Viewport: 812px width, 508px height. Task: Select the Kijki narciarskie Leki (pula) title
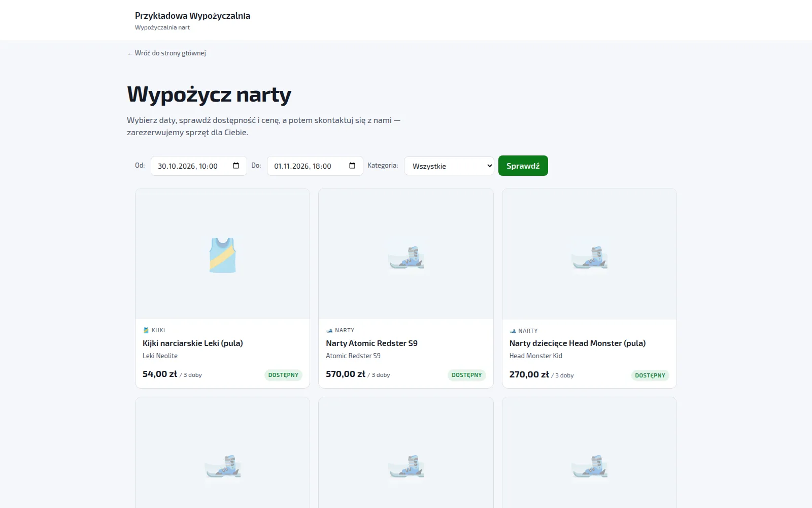click(x=193, y=343)
